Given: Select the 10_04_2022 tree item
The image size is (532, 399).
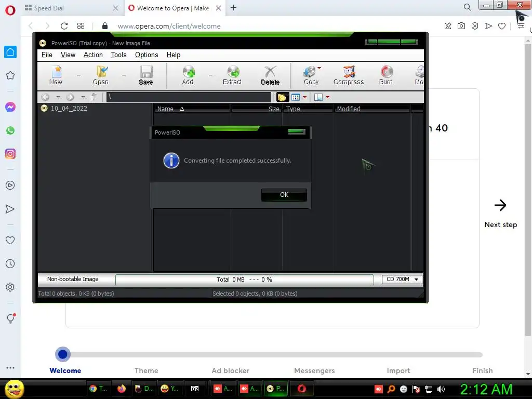Looking at the screenshot, I should (69, 109).
